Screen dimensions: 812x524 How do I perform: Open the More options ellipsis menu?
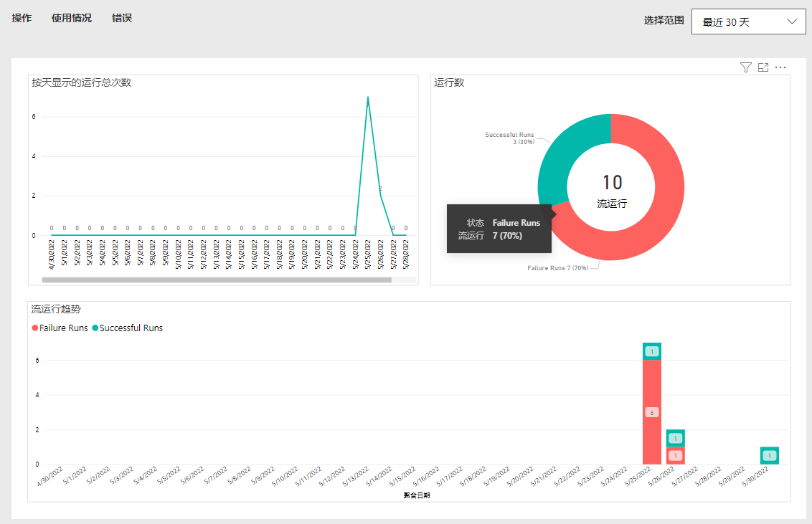pyautogui.click(x=780, y=67)
